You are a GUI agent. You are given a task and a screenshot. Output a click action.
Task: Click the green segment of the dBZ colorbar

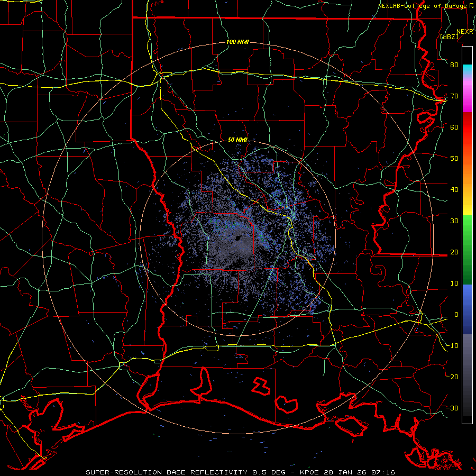pos(467,250)
